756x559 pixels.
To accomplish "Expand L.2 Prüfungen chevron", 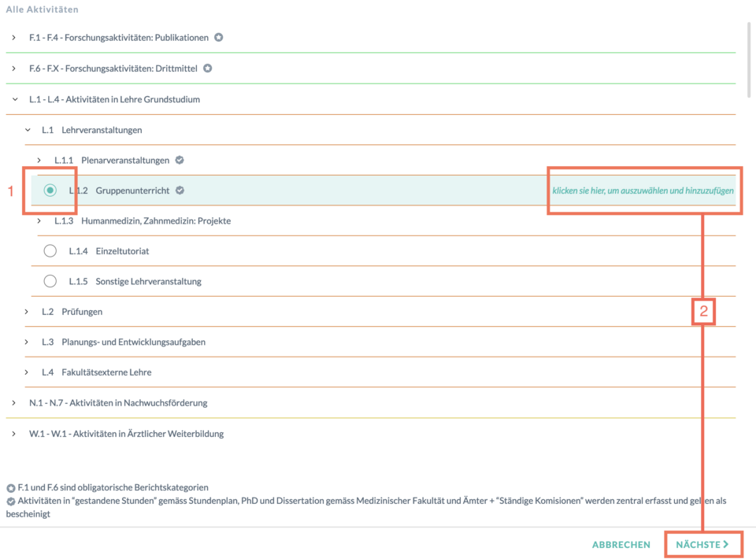I will coord(27,312).
